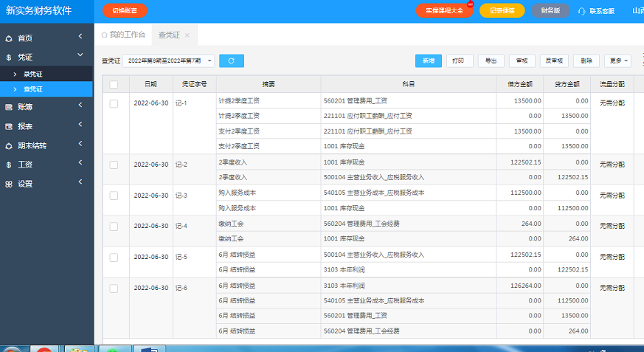
Task: Click the 账簿 ledger icon in sidebar
Action: [9, 107]
